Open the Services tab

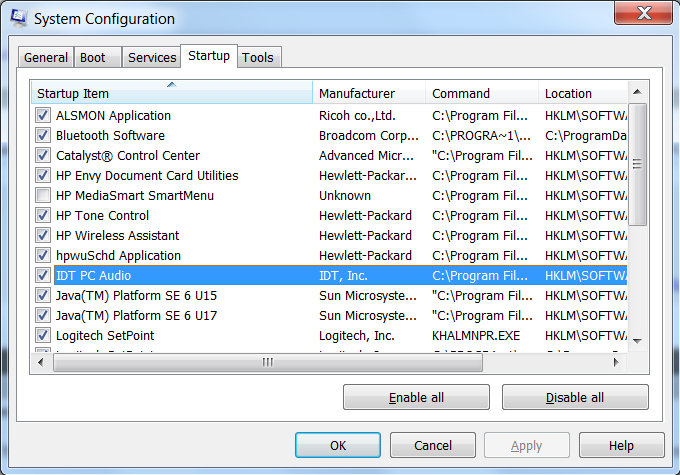click(151, 57)
